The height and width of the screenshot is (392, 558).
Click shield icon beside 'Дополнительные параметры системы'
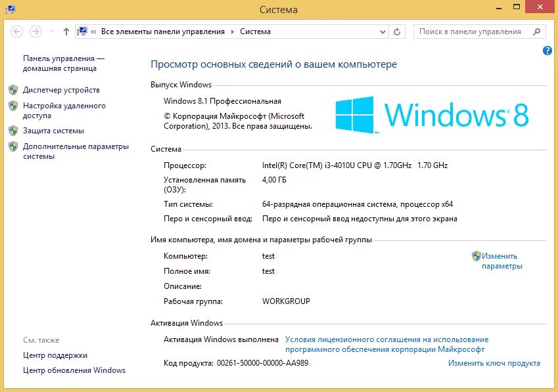(13, 146)
